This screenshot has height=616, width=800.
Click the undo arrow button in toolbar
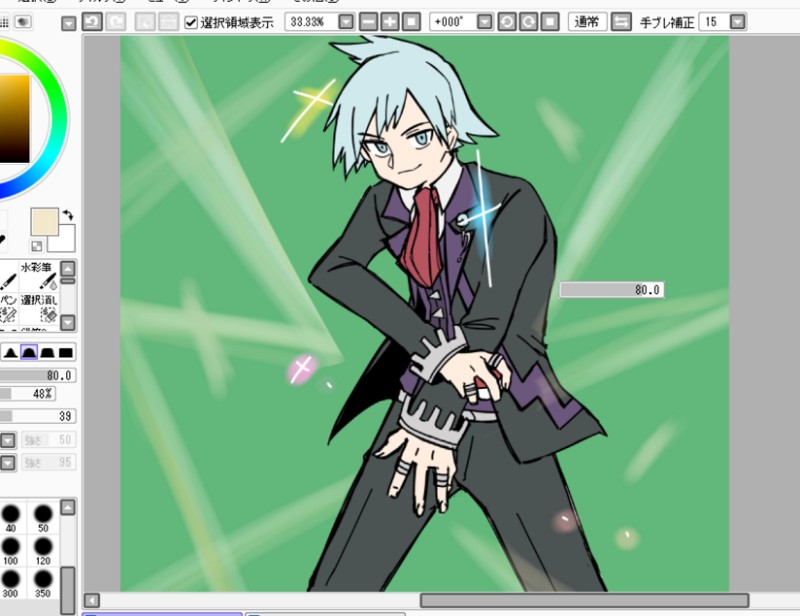click(92, 22)
